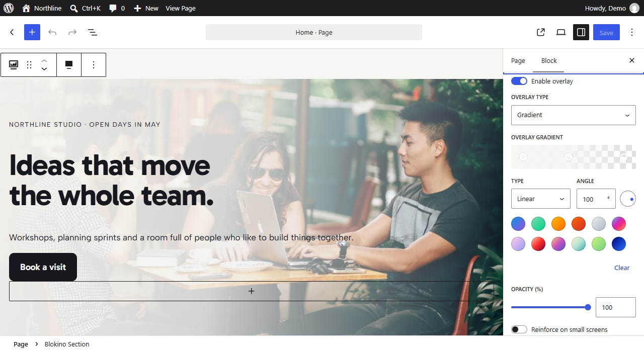This screenshot has height=352, width=644.
Task: Toggle the settings sidebar panel
Action: pyautogui.click(x=581, y=32)
